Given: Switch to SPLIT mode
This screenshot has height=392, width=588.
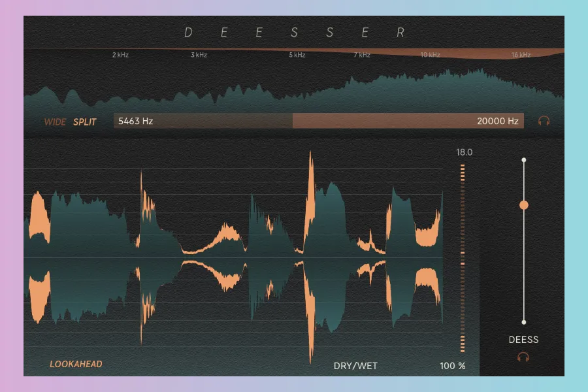Looking at the screenshot, I should (x=85, y=122).
